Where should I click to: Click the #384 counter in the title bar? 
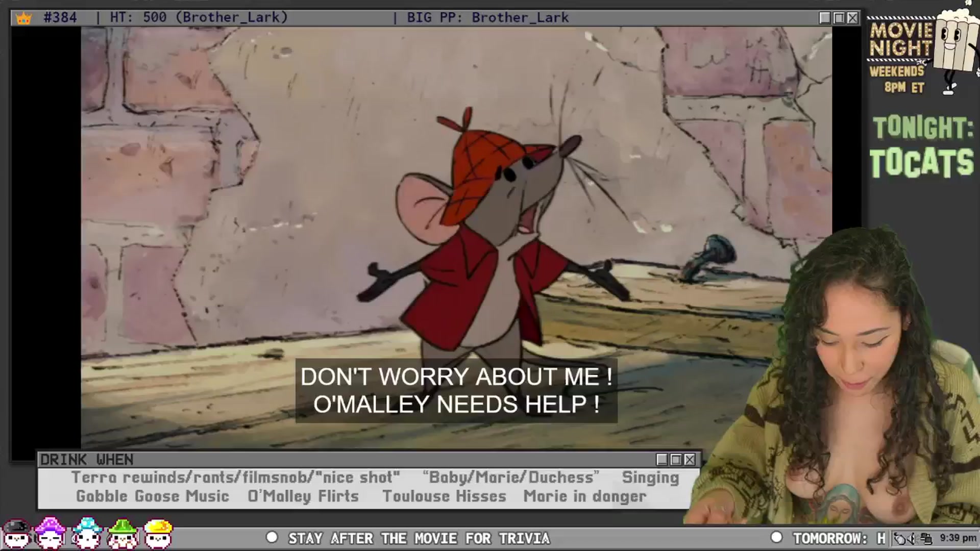60,17
